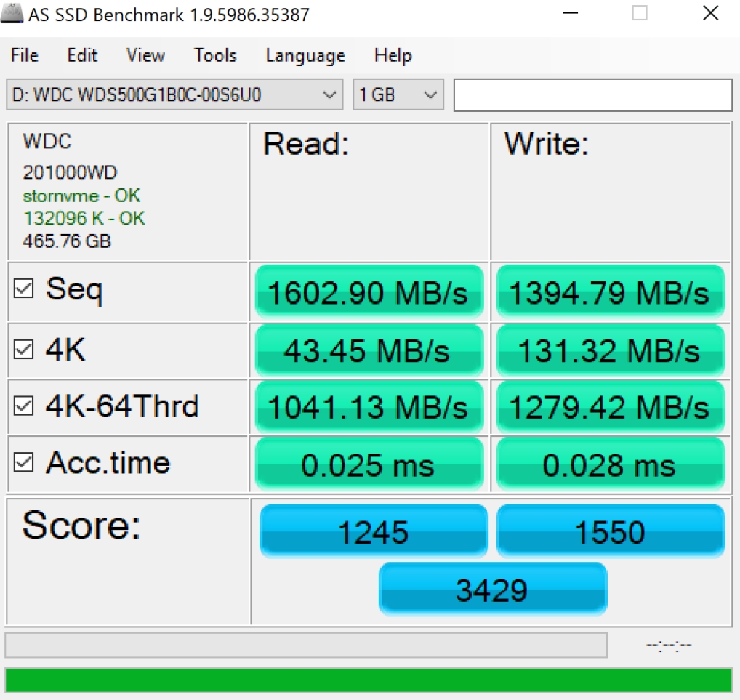The width and height of the screenshot is (740, 700).
Task: Open the Edit menu
Action: click(82, 55)
